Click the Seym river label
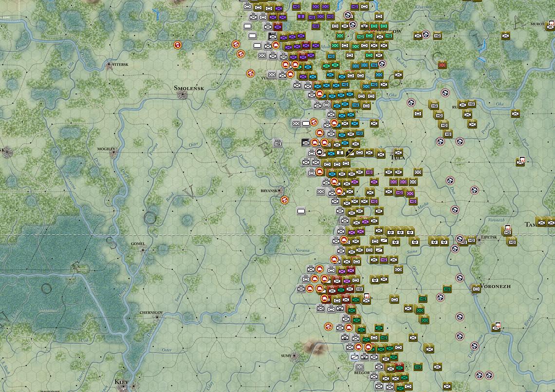Screen dimensions: 555x392 pos(294,318)
